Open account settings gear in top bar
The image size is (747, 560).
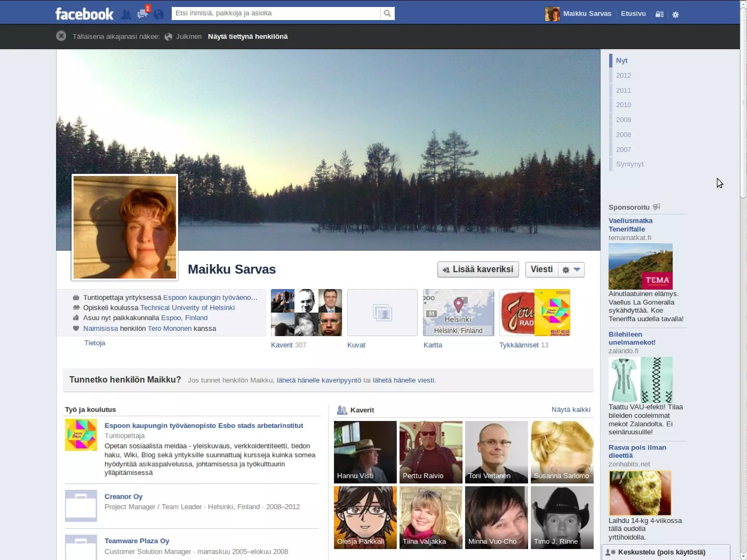(676, 15)
